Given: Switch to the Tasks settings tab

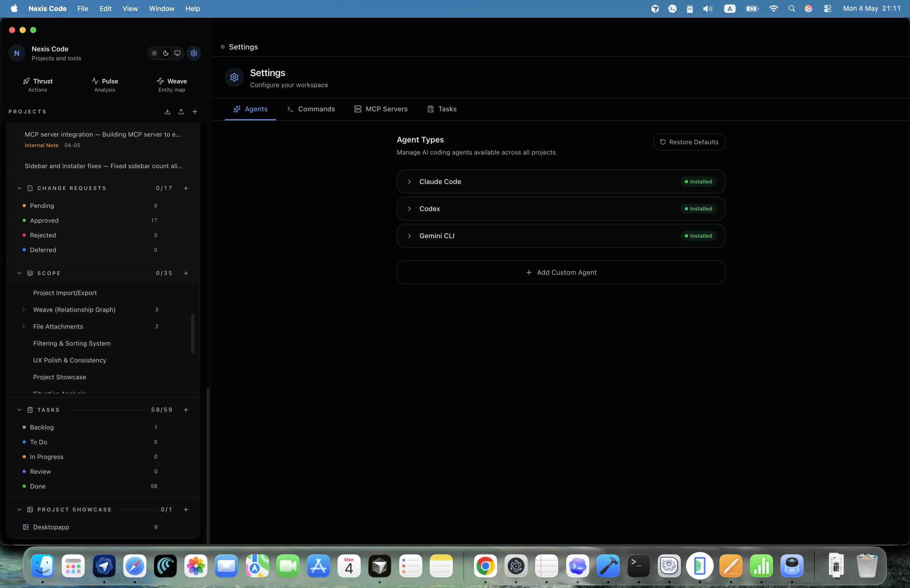Looking at the screenshot, I should pos(442,109).
